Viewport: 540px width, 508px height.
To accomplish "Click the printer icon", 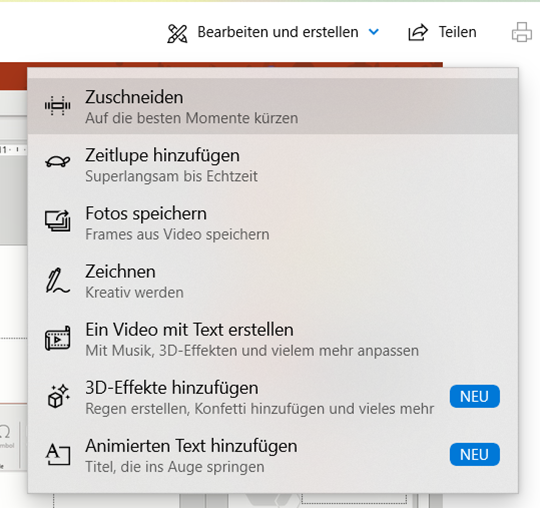I will [522, 32].
